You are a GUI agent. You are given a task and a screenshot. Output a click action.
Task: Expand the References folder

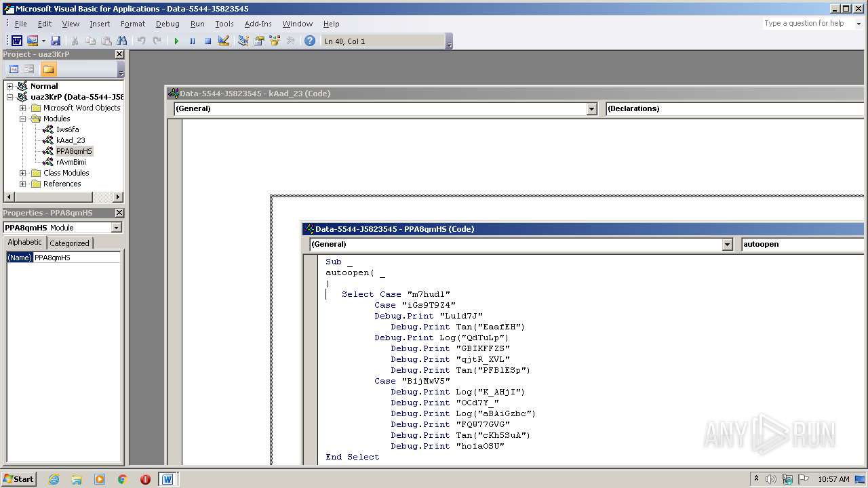click(22, 184)
